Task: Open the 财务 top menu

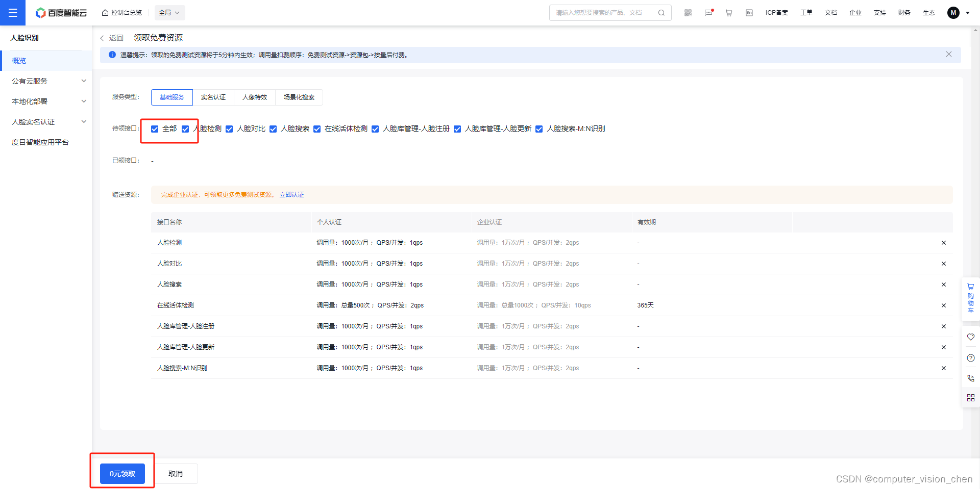Action: click(x=904, y=13)
